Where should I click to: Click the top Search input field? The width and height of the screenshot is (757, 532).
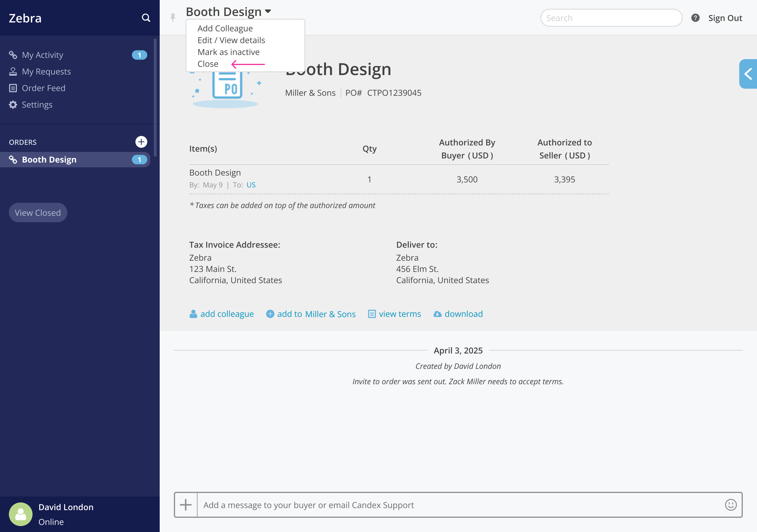click(x=611, y=18)
